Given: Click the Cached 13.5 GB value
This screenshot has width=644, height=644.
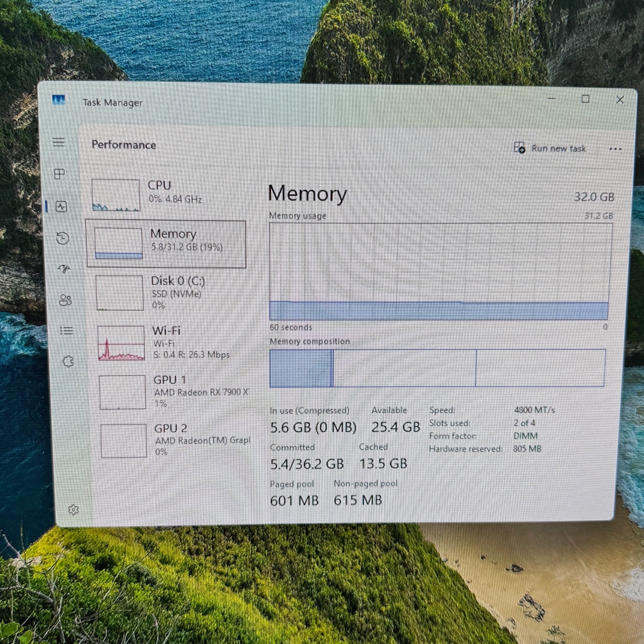Looking at the screenshot, I should (x=383, y=464).
